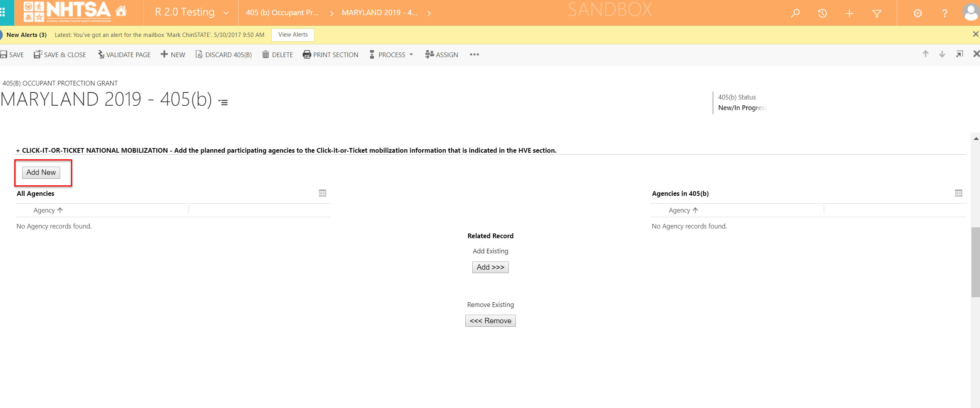Viewport: 980px width, 408px height.
Task: Open the app launcher grid
Action: pyautogui.click(x=2, y=12)
